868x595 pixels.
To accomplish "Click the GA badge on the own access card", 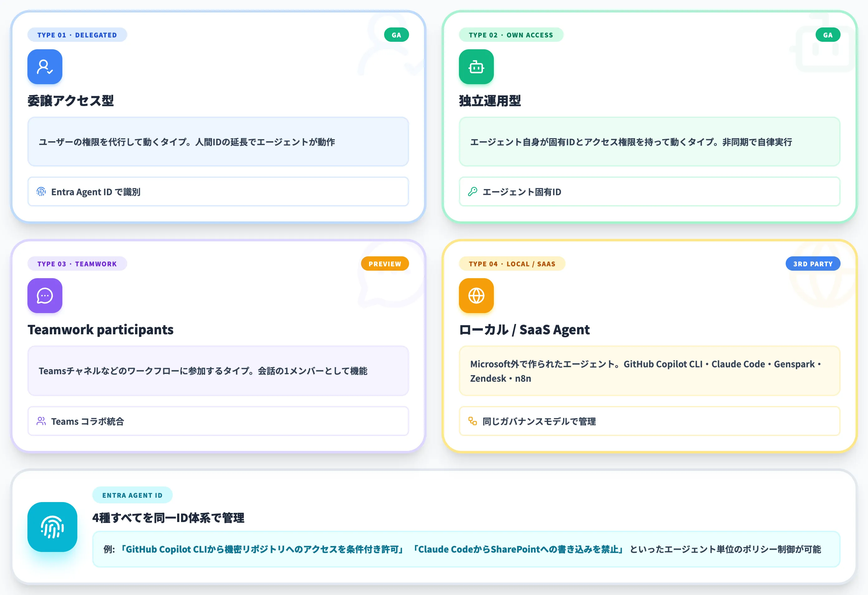I will pyautogui.click(x=828, y=35).
